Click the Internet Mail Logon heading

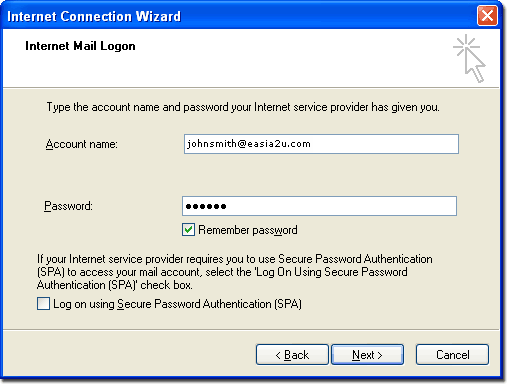pyautogui.click(x=80, y=46)
